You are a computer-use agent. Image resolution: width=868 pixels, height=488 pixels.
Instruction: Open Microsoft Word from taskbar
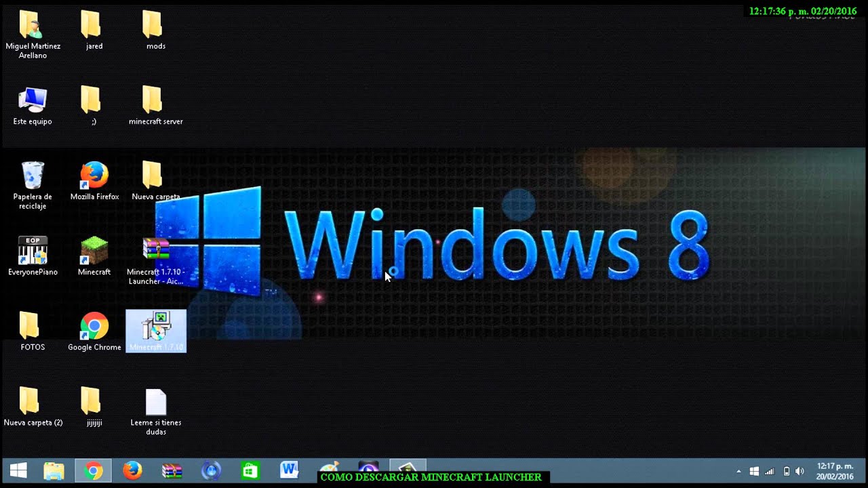click(x=290, y=470)
